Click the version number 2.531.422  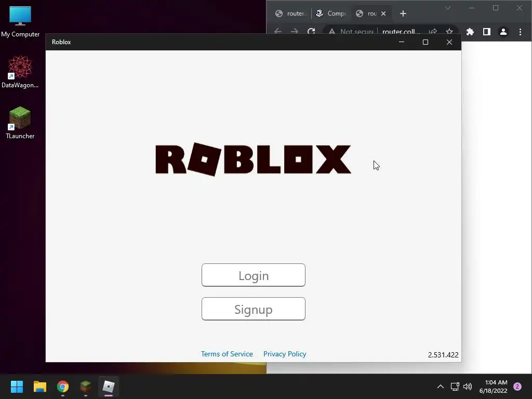[443, 355]
